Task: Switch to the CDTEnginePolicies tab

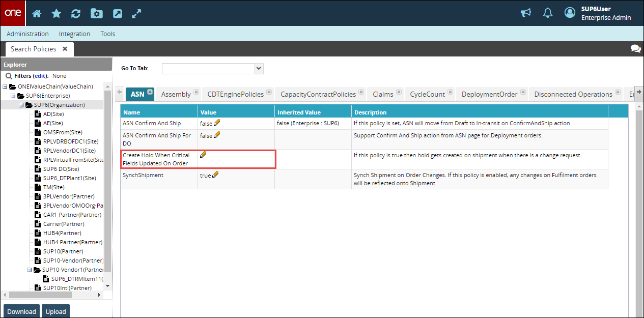Action: click(x=235, y=94)
